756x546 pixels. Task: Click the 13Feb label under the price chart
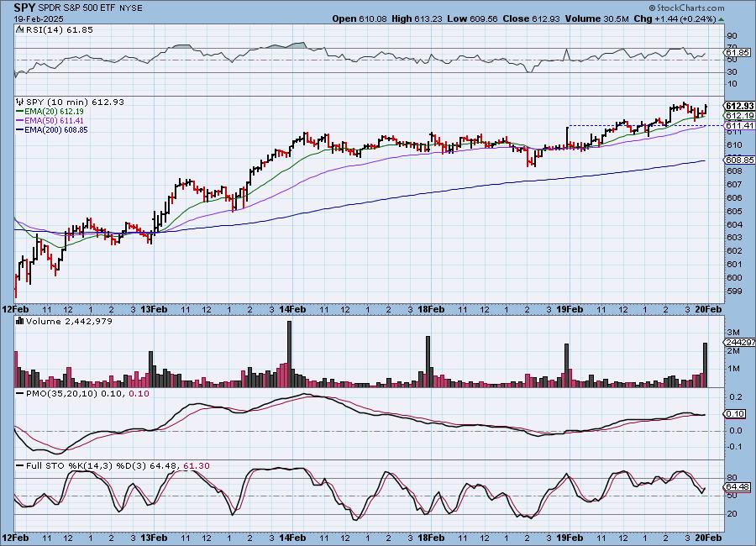pyautogui.click(x=154, y=309)
